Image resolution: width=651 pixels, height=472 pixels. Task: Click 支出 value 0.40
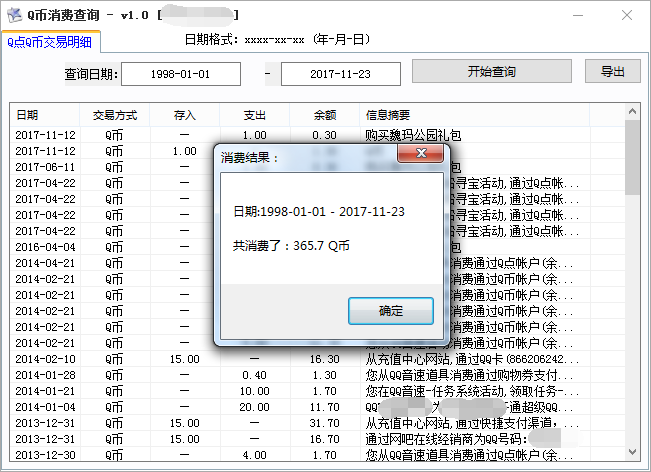(254, 375)
